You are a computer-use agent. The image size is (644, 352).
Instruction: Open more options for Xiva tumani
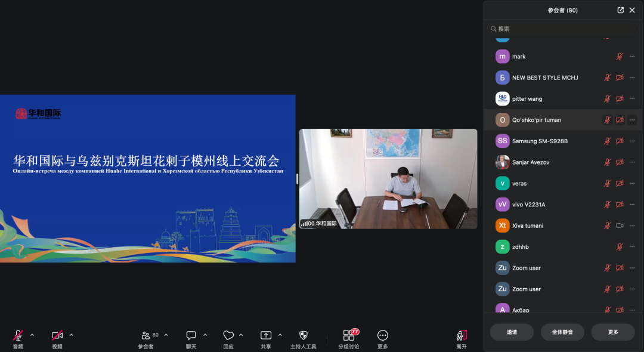(x=632, y=226)
